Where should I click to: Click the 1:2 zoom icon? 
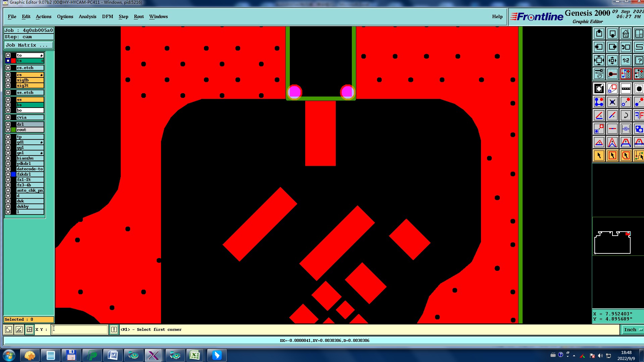[x=626, y=60]
